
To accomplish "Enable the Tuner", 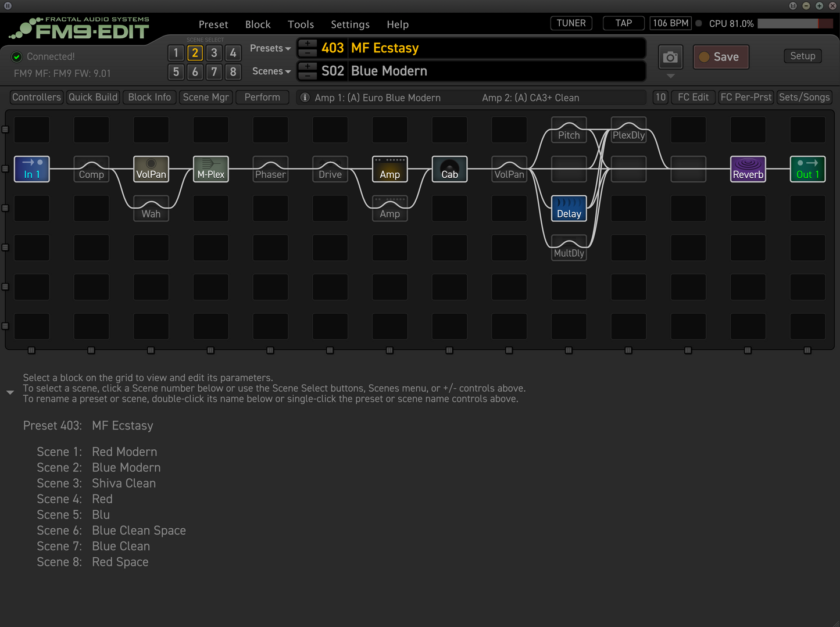I will click(570, 23).
